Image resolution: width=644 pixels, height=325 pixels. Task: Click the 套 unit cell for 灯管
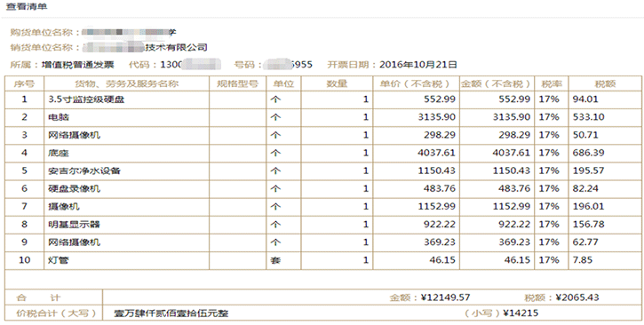click(283, 260)
